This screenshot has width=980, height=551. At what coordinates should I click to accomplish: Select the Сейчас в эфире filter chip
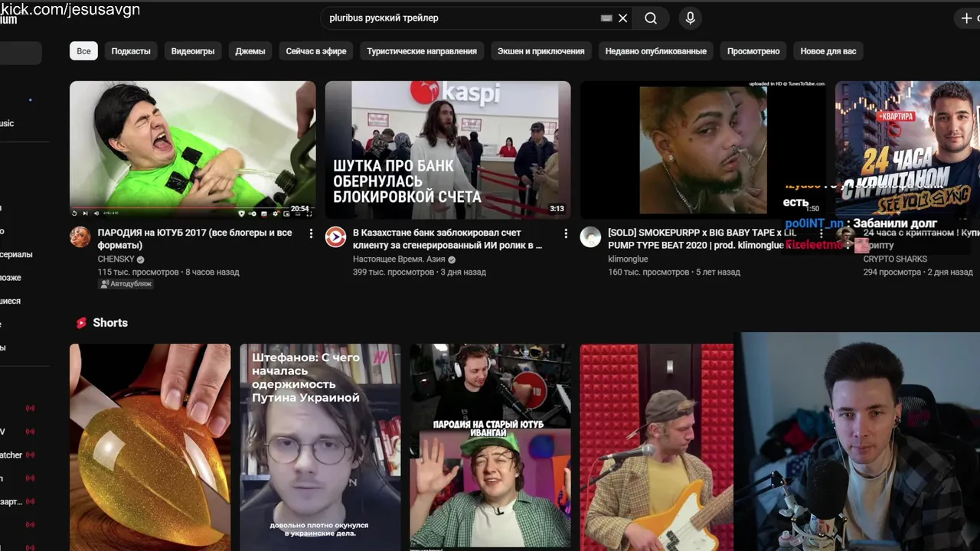pos(316,51)
